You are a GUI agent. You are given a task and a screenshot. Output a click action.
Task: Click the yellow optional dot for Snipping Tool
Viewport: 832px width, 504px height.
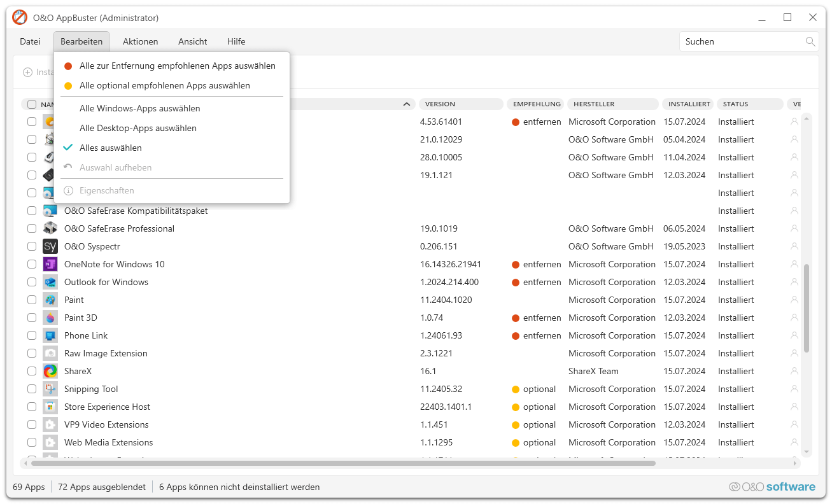(516, 389)
